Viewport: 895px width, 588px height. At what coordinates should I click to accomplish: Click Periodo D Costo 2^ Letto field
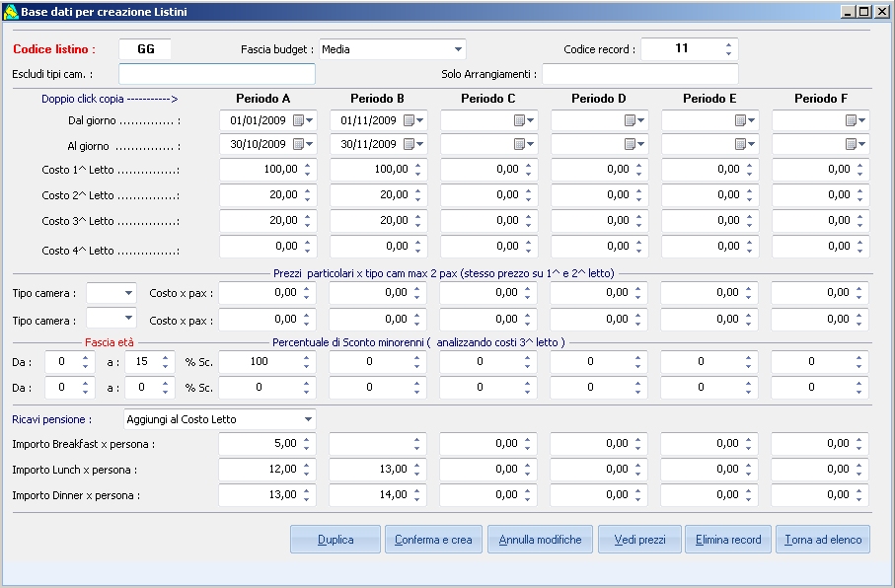pyautogui.click(x=599, y=195)
